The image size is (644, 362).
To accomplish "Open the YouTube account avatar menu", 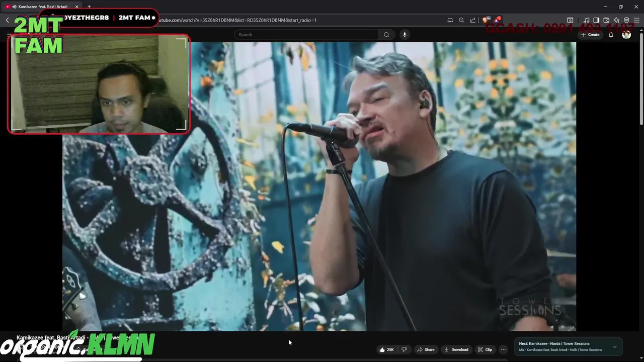I will pos(626,35).
